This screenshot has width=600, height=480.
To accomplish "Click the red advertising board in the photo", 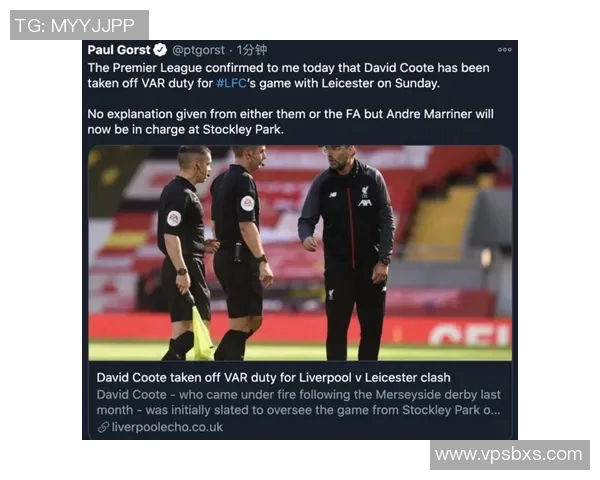I will [300, 330].
